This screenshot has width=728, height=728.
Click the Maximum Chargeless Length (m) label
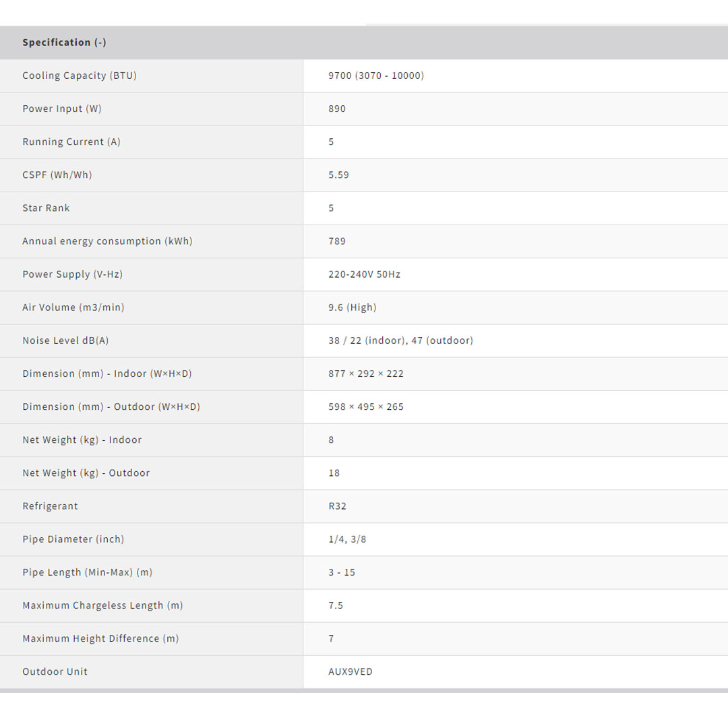[x=102, y=605]
